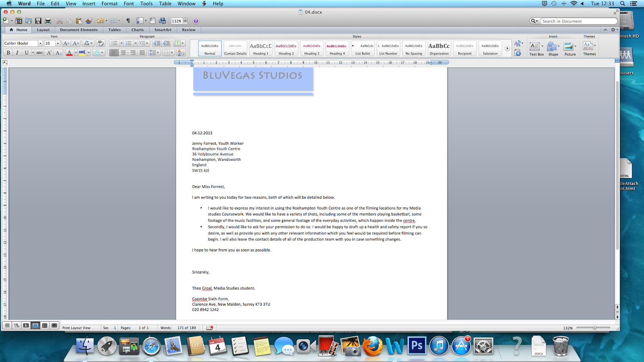
Task: Open the Tools menu
Action: click(x=147, y=4)
